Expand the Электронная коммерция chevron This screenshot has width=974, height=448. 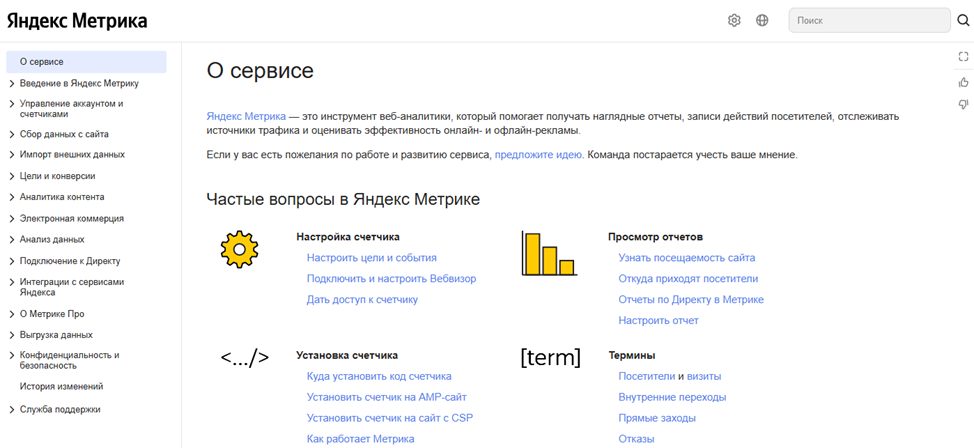(12, 219)
